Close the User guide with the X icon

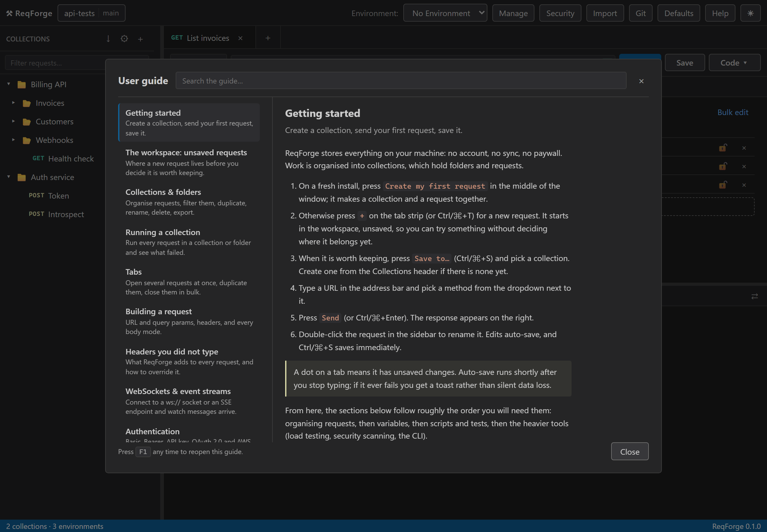641,81
